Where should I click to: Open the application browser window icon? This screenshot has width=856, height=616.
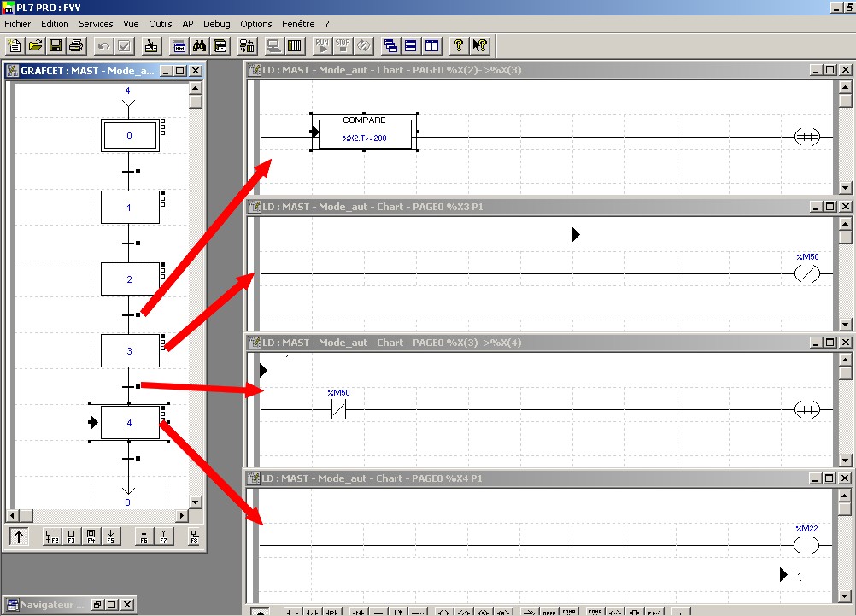(x=179, y=46)
